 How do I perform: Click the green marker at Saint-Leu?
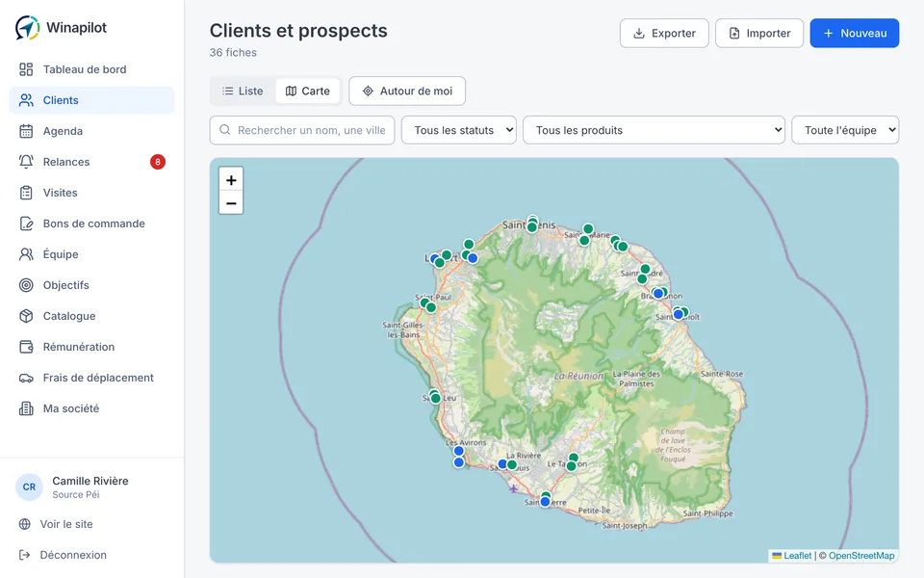(x=435, y=398)
